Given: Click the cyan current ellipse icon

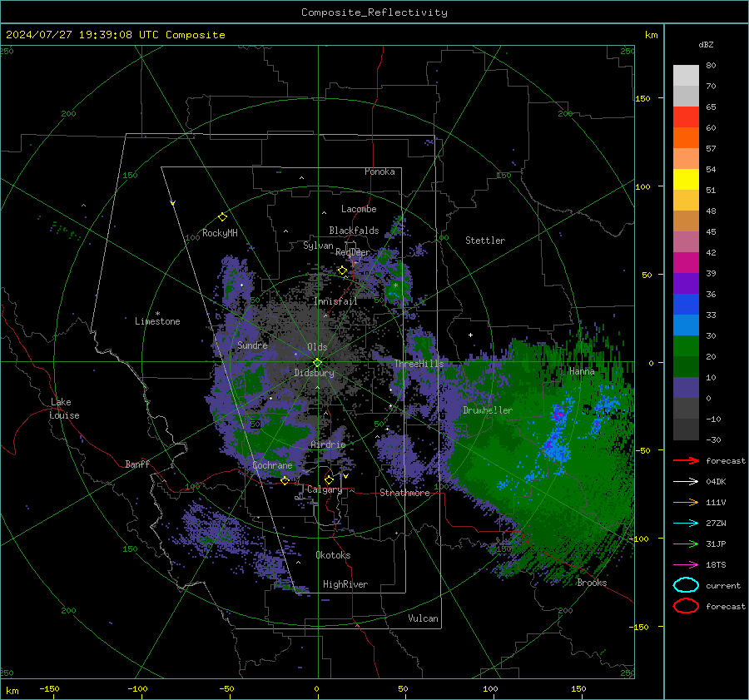Looking at the screenshot, I should click(686, 585).
